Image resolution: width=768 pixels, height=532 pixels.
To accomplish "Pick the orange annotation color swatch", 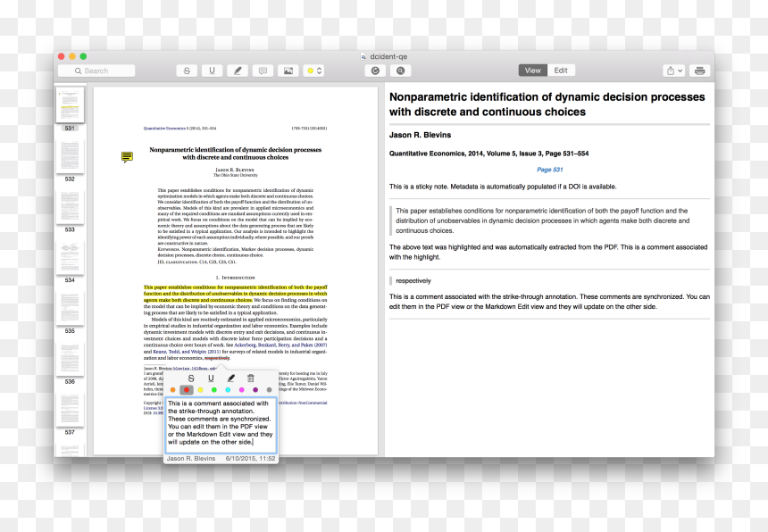I will (x=173, y=390).
